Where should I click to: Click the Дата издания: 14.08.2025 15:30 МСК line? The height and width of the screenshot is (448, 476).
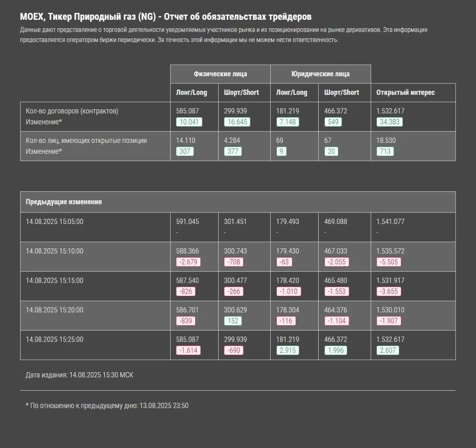pyautogui.click(x=79, y=375)
